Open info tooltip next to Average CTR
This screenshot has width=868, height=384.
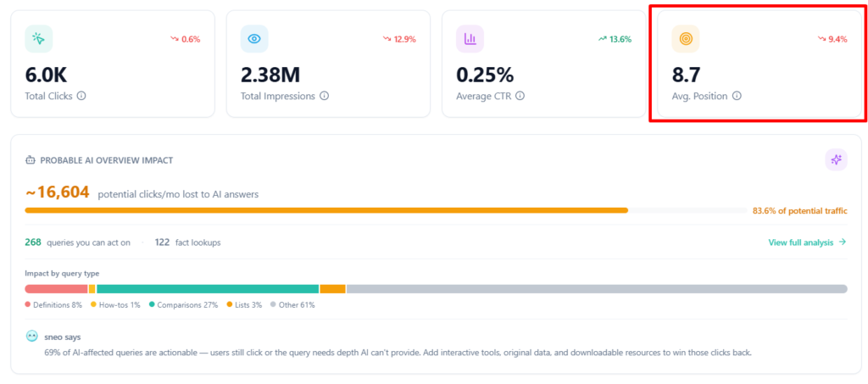[x=520, y=96]
